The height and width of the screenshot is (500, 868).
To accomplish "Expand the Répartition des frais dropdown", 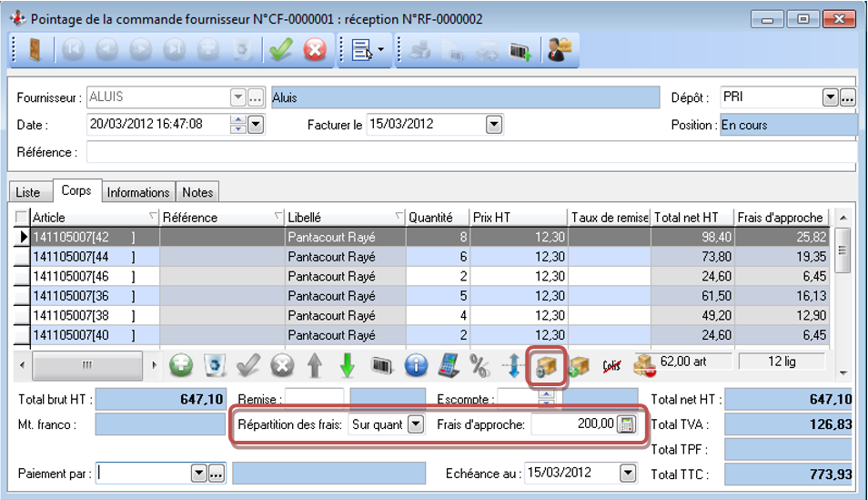I will (x=416, y=424).
